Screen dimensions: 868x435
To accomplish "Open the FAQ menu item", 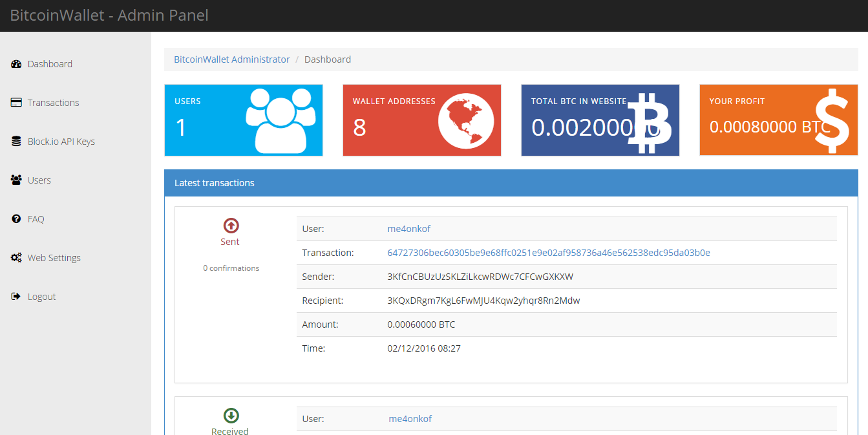I will 36,219.
